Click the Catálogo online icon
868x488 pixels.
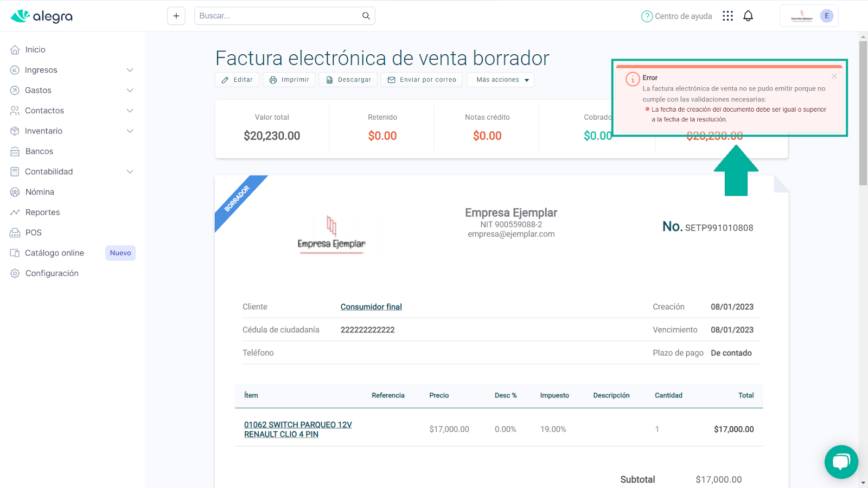coord(15,253)
